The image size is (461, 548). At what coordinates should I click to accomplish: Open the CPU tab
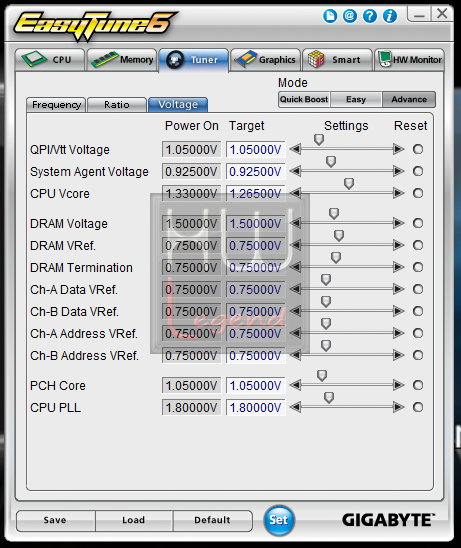[50, 60]
